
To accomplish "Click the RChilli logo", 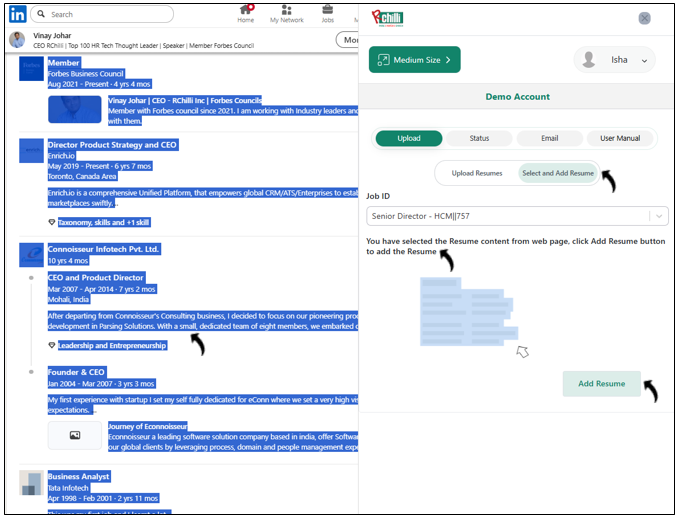I will [388, 17].
